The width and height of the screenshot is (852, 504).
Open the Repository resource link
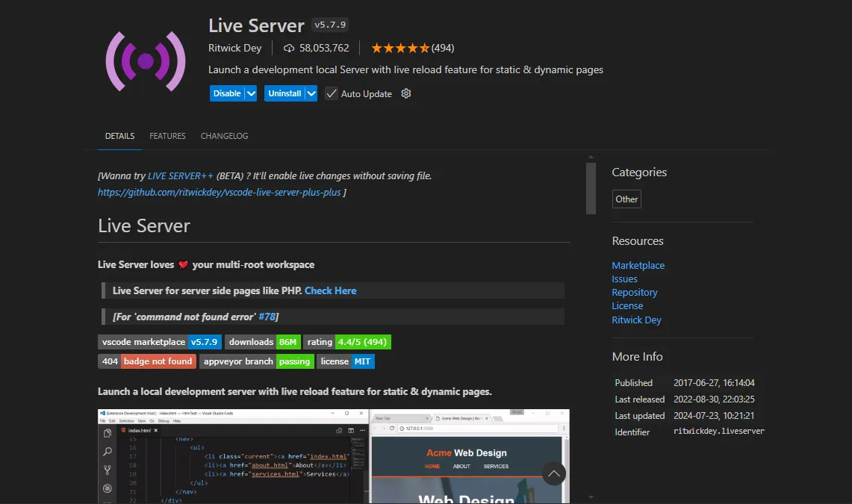pos(635,292)
